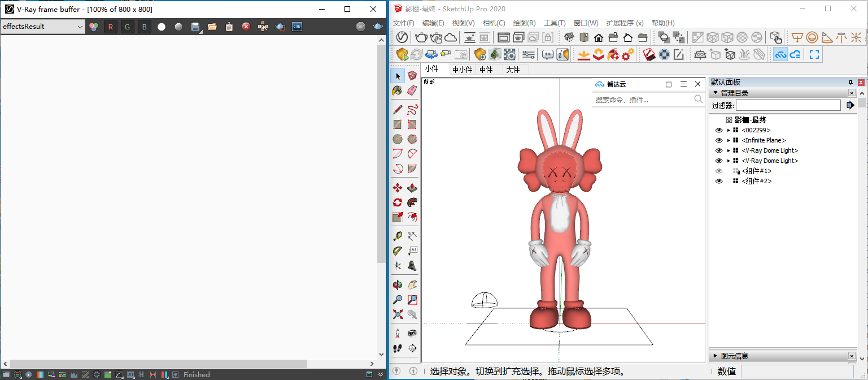Expand frame buffer bottom toolbar chevron
868x380 pixels.
coord(380,374)
